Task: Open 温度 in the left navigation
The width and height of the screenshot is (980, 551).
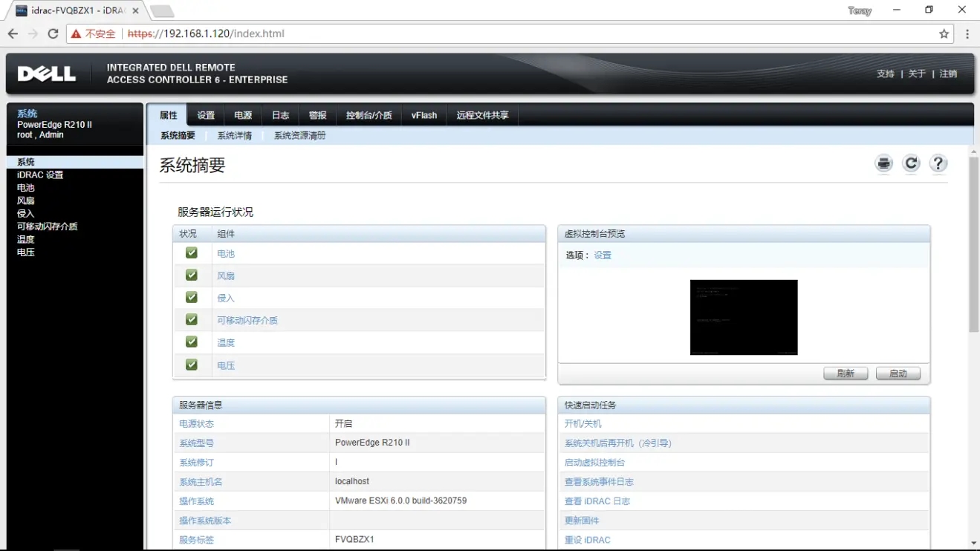Action: [26, 239]
